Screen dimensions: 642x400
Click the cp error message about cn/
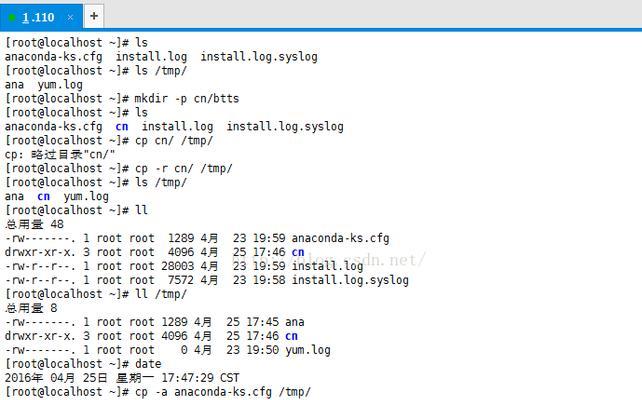click(x=60, y=155)
